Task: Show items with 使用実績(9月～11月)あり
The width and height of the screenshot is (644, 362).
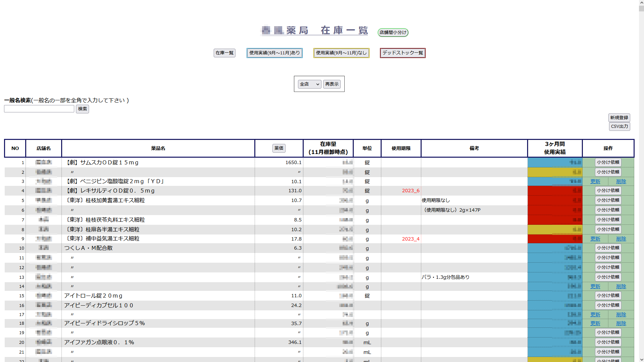Action: click(274, 53)
